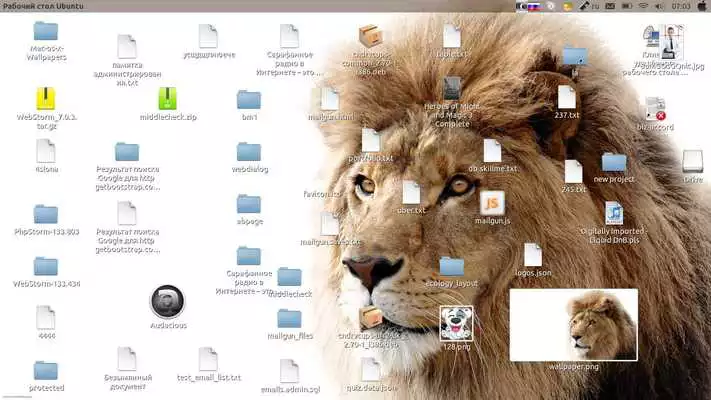Open the battery indicator in top panel

pos(627,6)
